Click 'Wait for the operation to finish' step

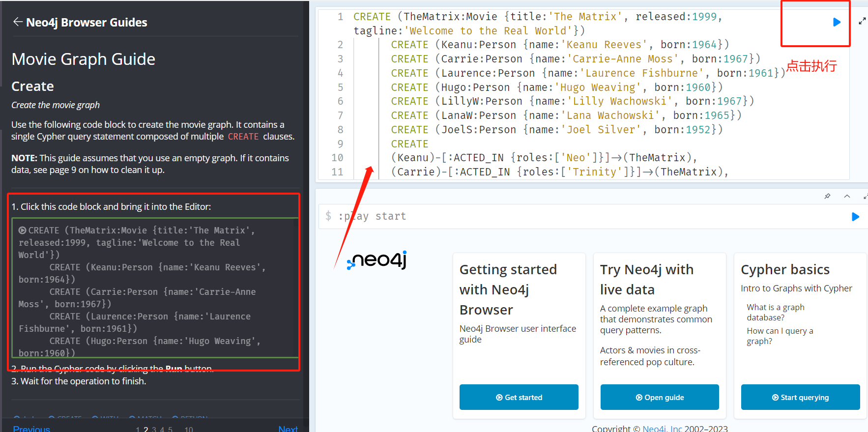tap(79, 381)
